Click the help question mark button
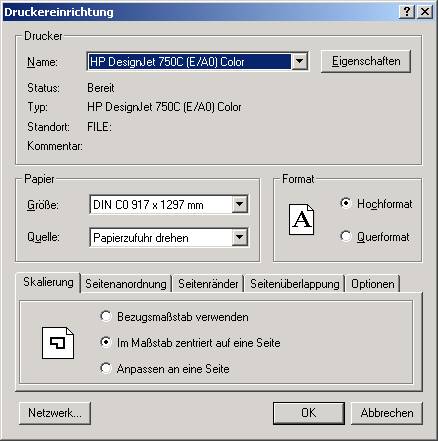This screenshot has width=438, height=441. coord(407,12)
